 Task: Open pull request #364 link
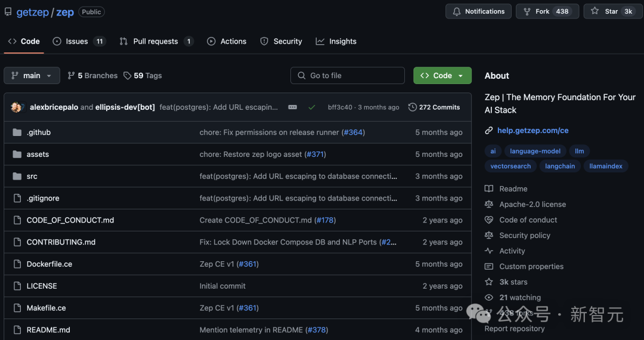(353, 132)
